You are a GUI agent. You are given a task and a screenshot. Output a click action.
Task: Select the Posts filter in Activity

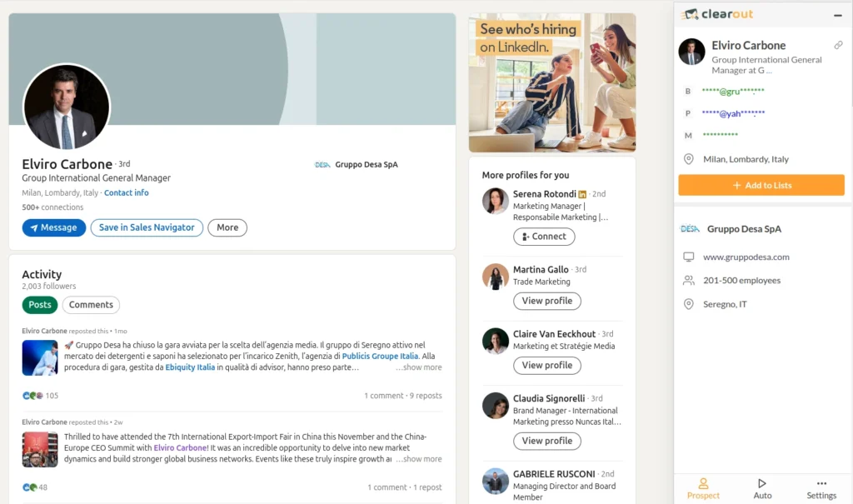coord(40,305)
